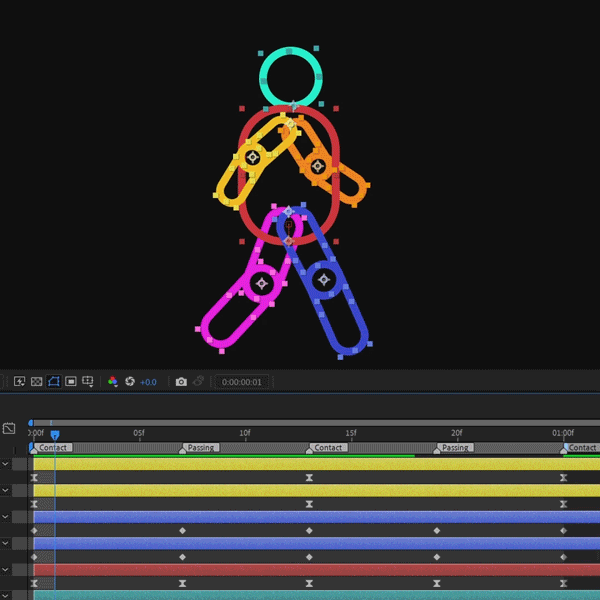Click the 10f mark on time ruler
Image resolution: width=600 pixels, height=600 pixels.
(x=245, y=433)
